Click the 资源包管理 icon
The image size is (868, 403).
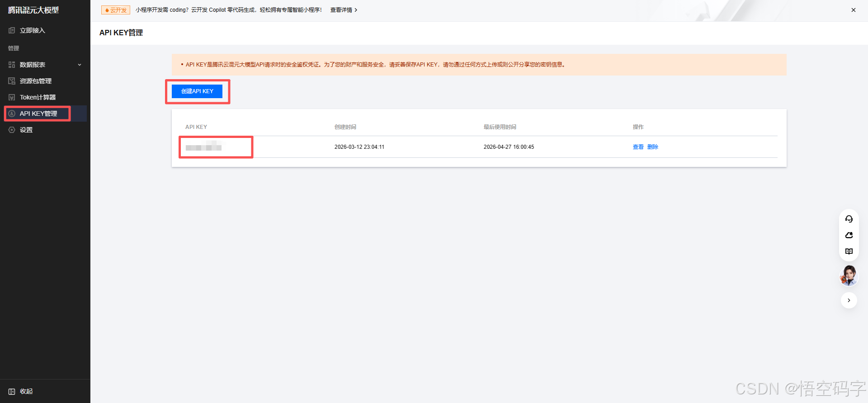[x=12, y=81]
